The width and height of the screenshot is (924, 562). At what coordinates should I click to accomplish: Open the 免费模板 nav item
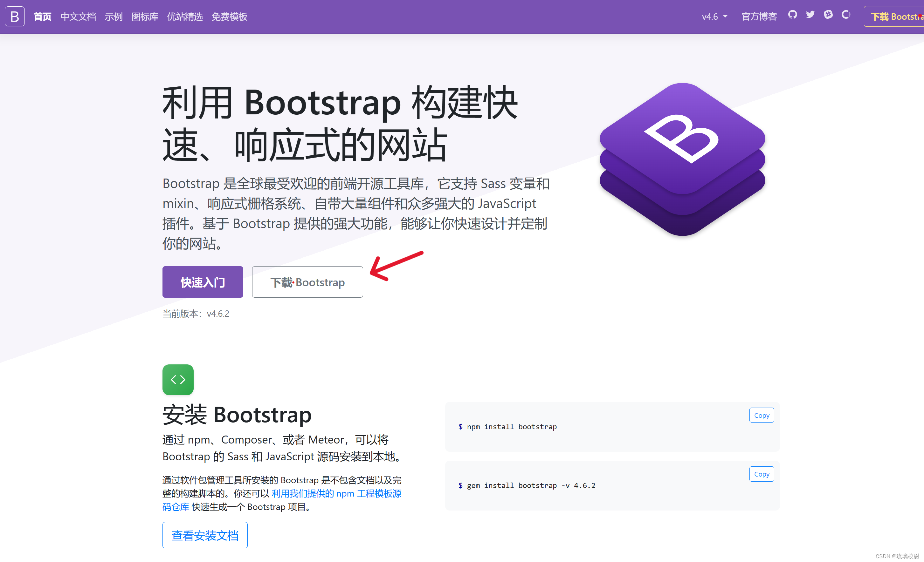pos(229,17)
